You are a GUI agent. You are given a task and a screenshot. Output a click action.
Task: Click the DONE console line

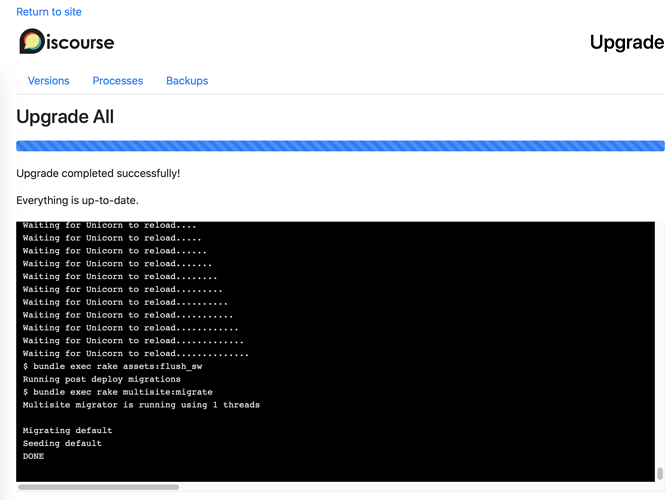click(x=33, y=456)
